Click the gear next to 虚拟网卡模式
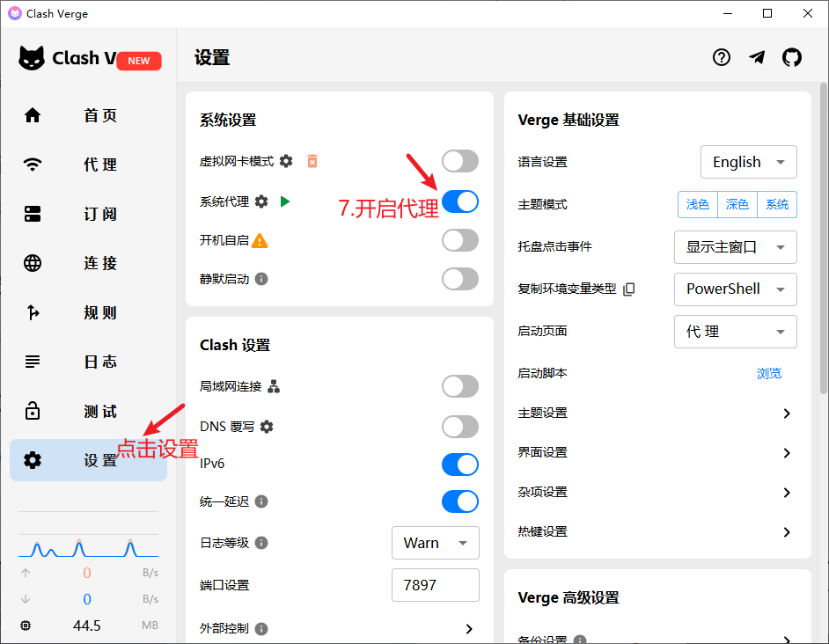The height and width of the screenshot is (644, 829). (x=286, y=161)
